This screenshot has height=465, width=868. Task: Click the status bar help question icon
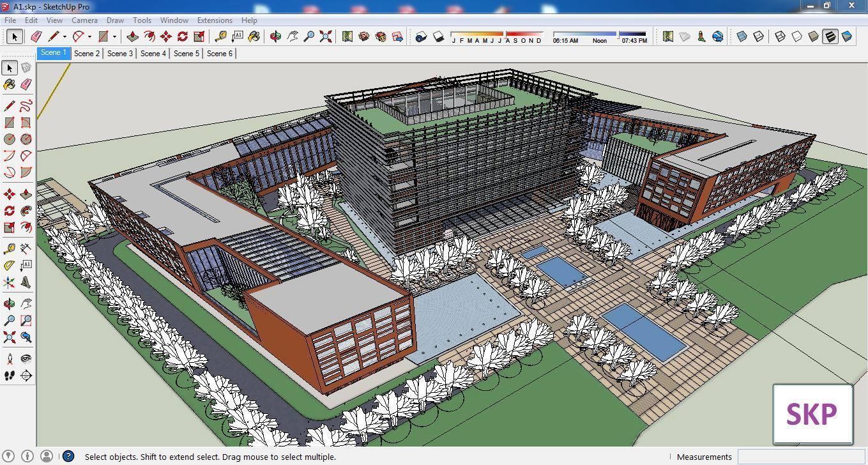tap(68, 456)
